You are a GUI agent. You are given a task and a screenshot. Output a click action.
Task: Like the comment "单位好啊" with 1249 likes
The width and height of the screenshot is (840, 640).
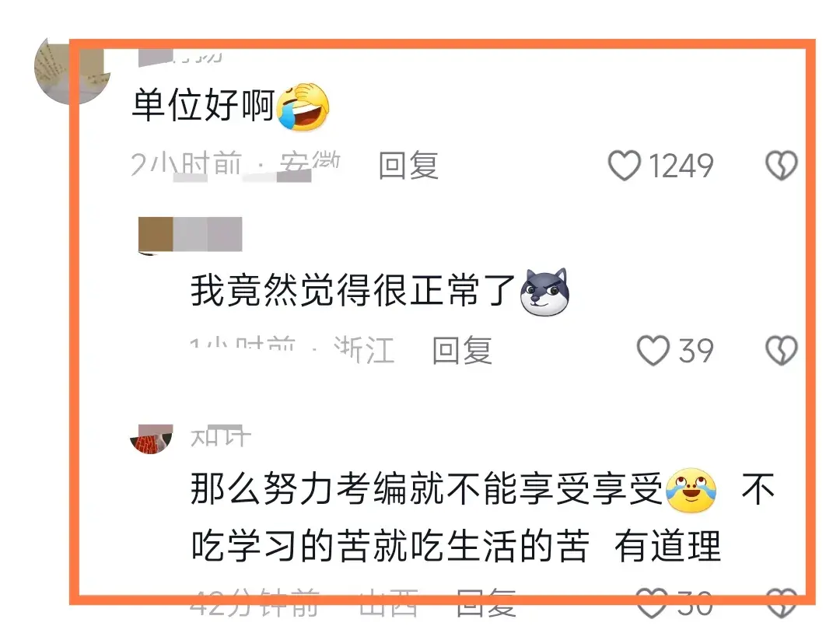click(624, 166)
